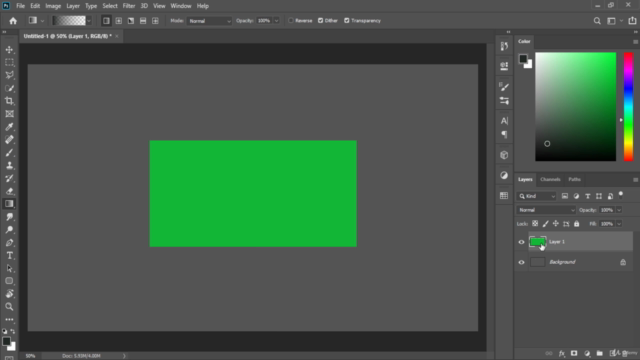Open options bar Opacity slider dropdown
The width and height of the screenshot is (640, 360).
click(276, 21)
